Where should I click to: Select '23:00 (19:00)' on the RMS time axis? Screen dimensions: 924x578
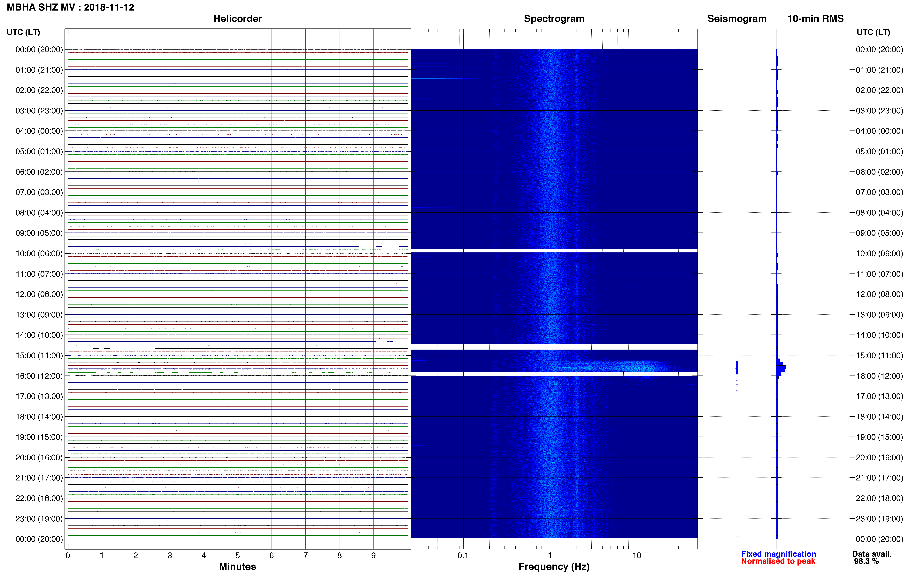click(x=879, y=519)
